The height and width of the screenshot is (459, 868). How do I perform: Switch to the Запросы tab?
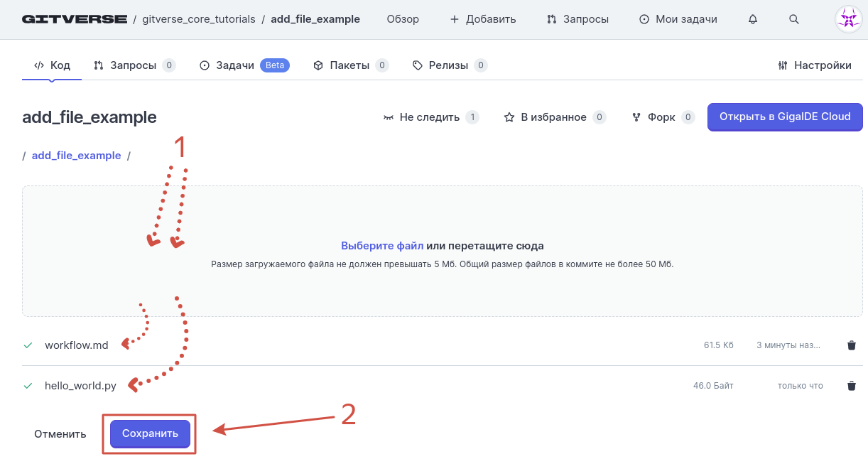pos(133,65)
